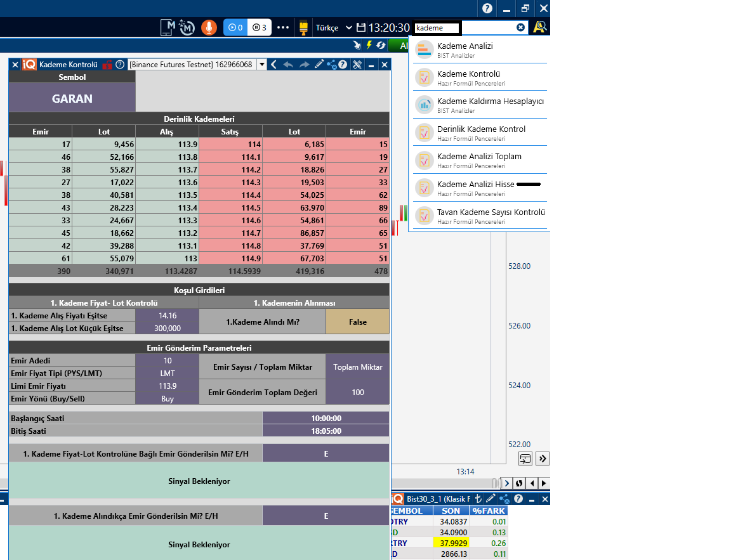Viewport: 731px width, 560px height.
Task: Click the lightning bolt icon above the panel
Action: pyautogui.click(x=369, y=45)
